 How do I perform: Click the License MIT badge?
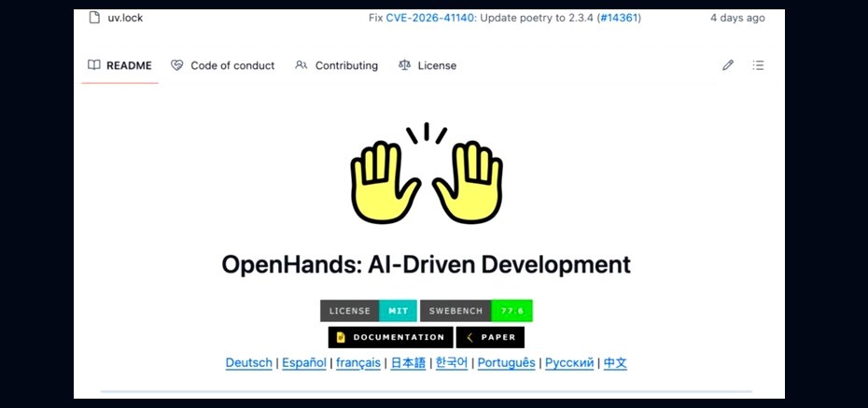point(368,311)
